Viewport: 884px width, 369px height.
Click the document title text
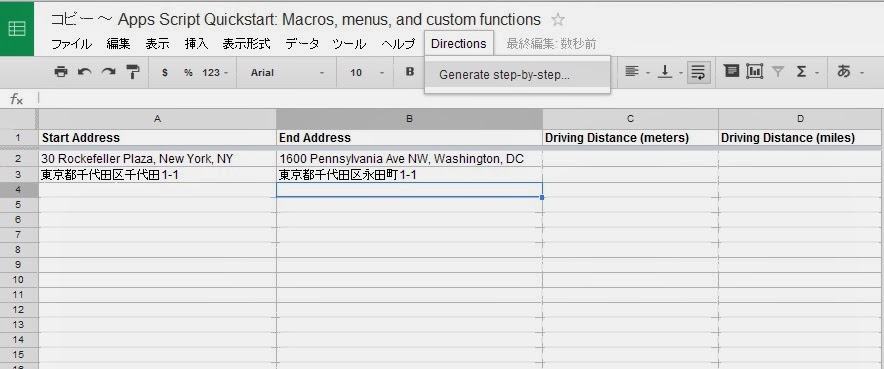pos(295,20)
